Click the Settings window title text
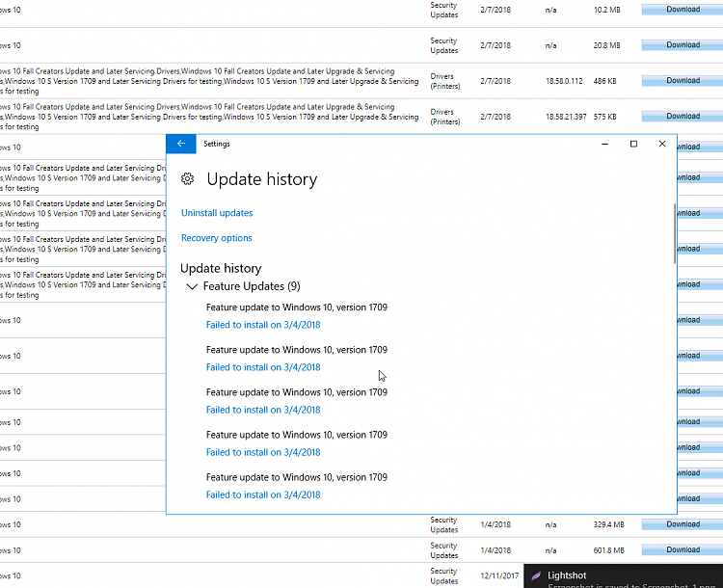723x588 pixels. [x=217, y=144]
